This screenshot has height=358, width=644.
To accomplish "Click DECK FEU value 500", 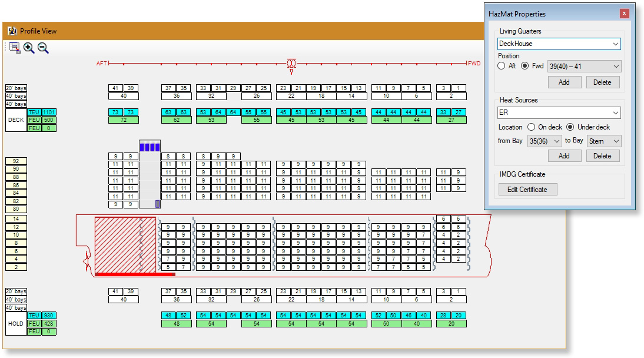I will (x=49, y=120).
